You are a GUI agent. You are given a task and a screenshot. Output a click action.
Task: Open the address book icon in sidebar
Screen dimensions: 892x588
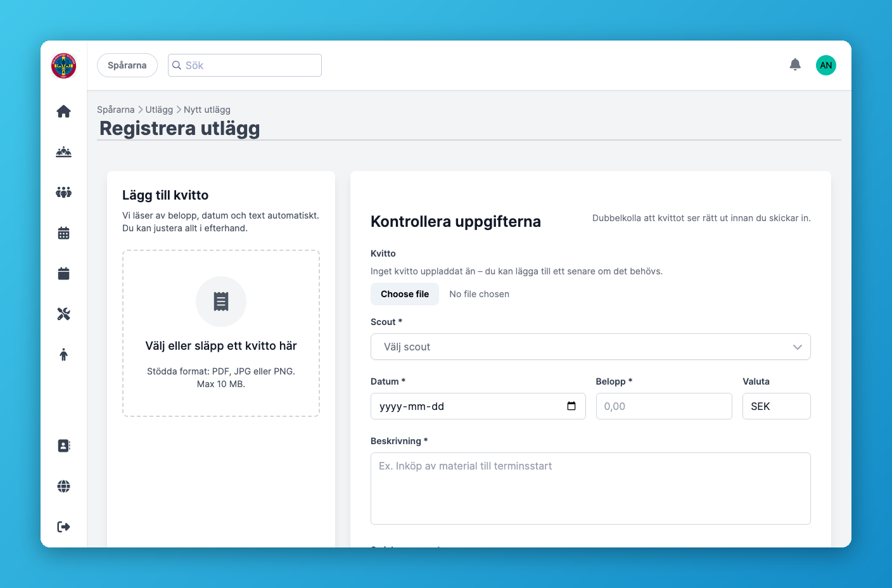click(x=64, y=446)
